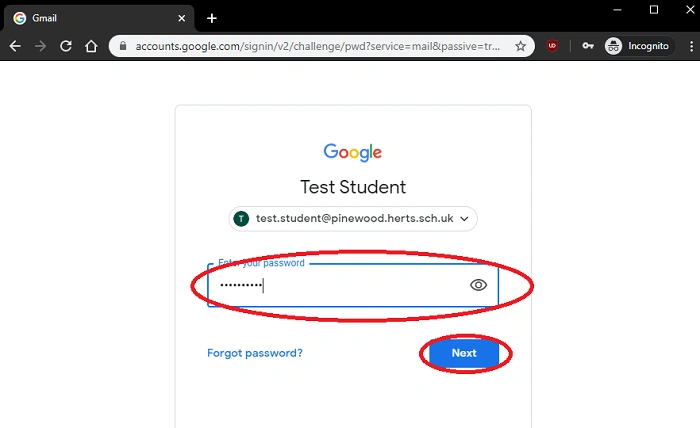The height and width of the screenshot is (428, 700).
Task: Click the accounts.google.com address bar
Action: tap(320, 46)
